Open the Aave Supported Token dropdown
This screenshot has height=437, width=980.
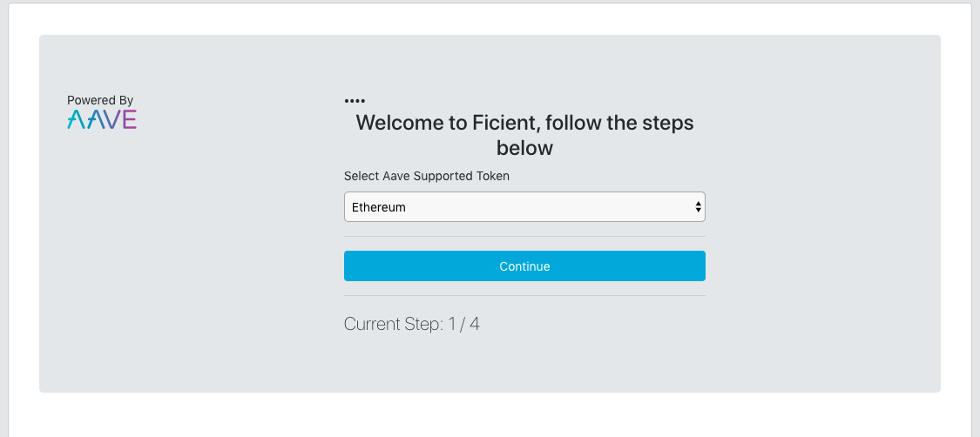524,207
